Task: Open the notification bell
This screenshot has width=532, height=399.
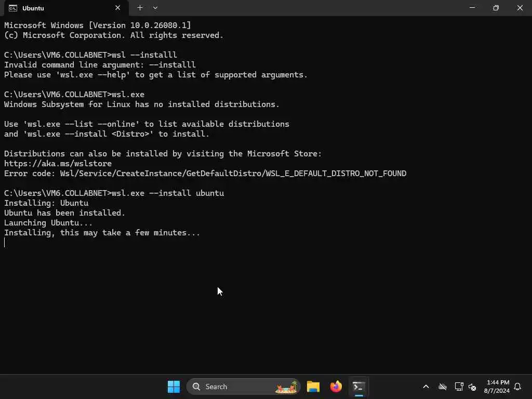Action: 517,387
